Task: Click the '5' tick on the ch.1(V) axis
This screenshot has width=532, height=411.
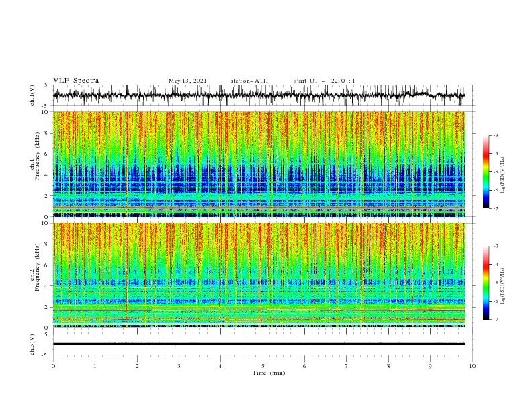Action: pos(47,85)
